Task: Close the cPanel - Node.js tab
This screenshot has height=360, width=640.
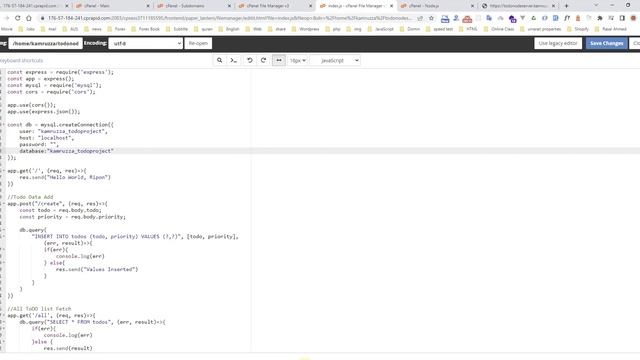Action: (472, 6)
